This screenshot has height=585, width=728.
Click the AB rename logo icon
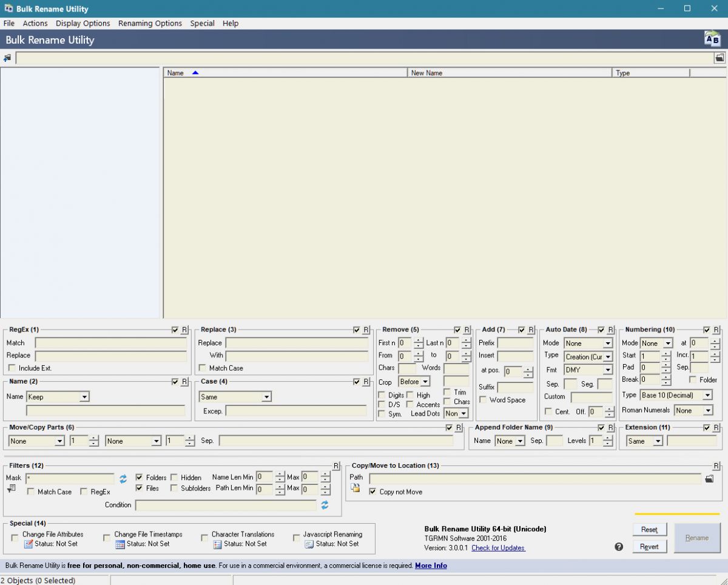pyautogui.click(x=712, y=39)
